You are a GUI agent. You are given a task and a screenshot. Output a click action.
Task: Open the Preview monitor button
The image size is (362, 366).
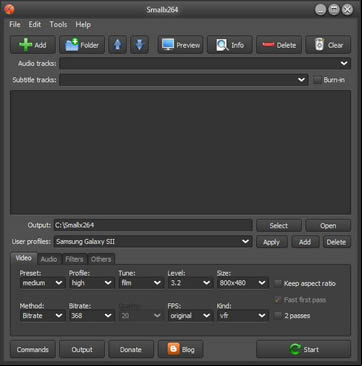click(180, 45)
